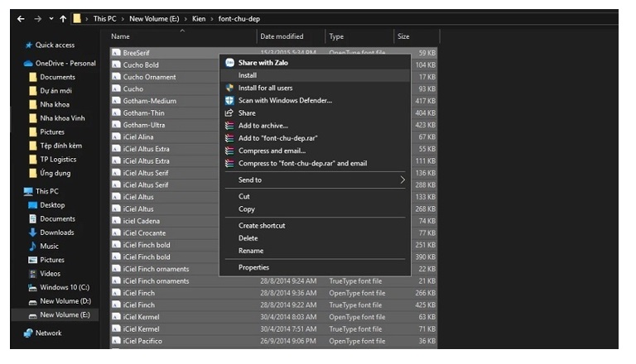Click the Quick access star icon

pyautogui.click(x=28, y=45)
